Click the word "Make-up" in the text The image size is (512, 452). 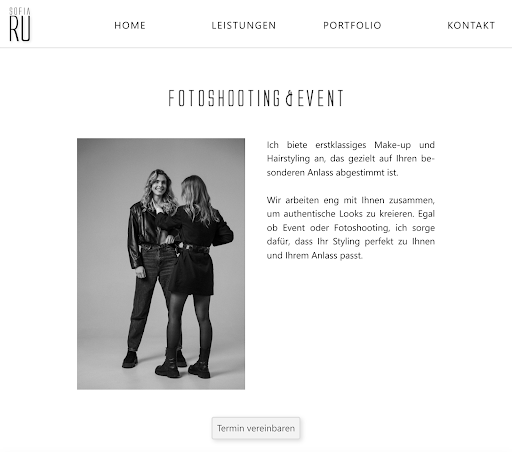(392, 145)
